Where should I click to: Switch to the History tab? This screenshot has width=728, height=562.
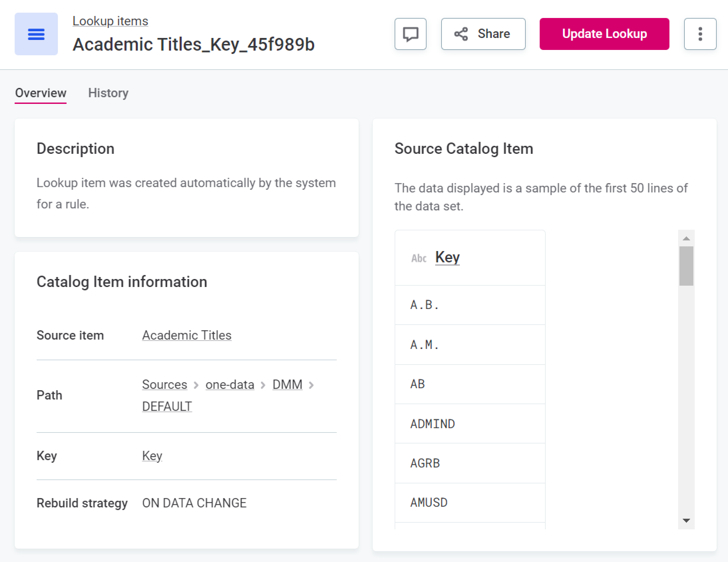[108, 93]
